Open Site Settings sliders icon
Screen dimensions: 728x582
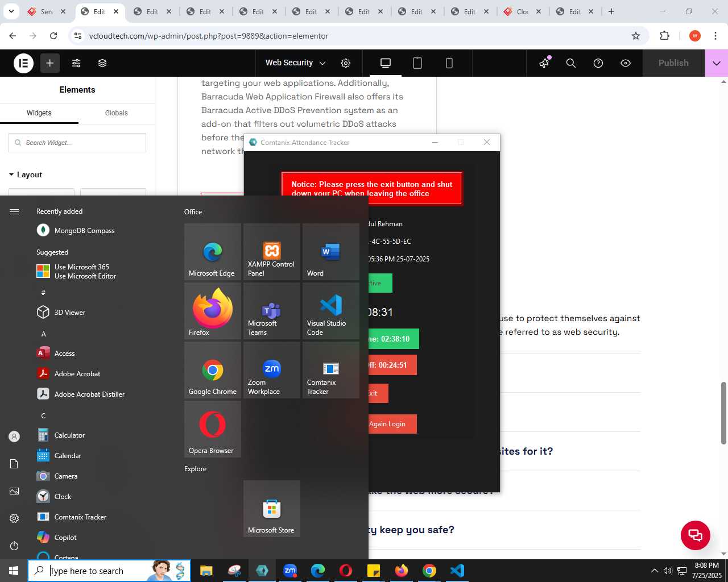[x=76, y=63]
